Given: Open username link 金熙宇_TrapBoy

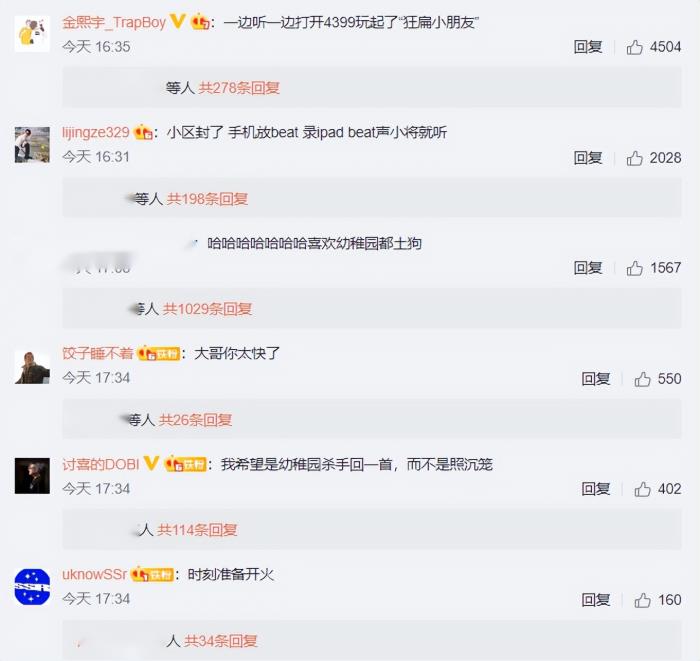Looking at the screenshot, I should click(114, 22).
